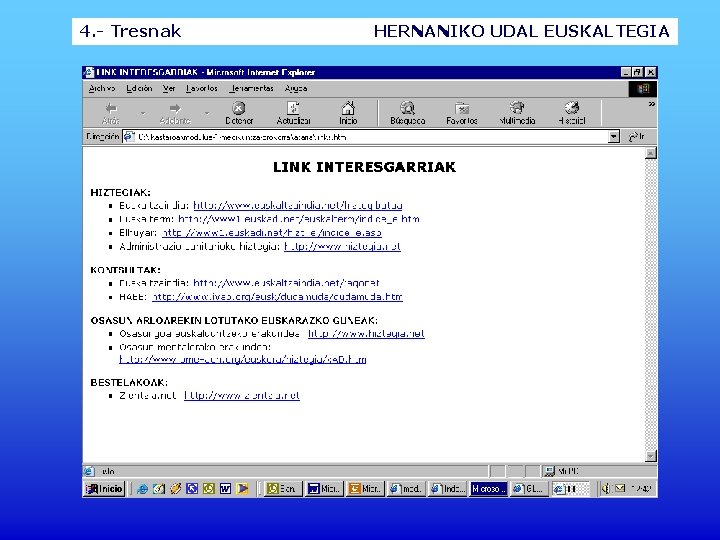Click the yellow-green quick launch icon
Image resolution: width=720 pixels, height=540 pixels.
point(209,489)
